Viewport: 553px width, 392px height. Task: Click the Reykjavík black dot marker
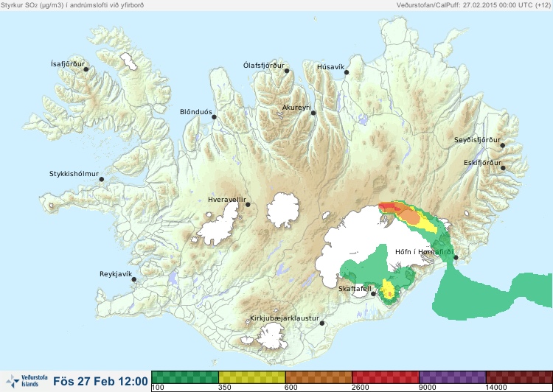coord(134,279)
